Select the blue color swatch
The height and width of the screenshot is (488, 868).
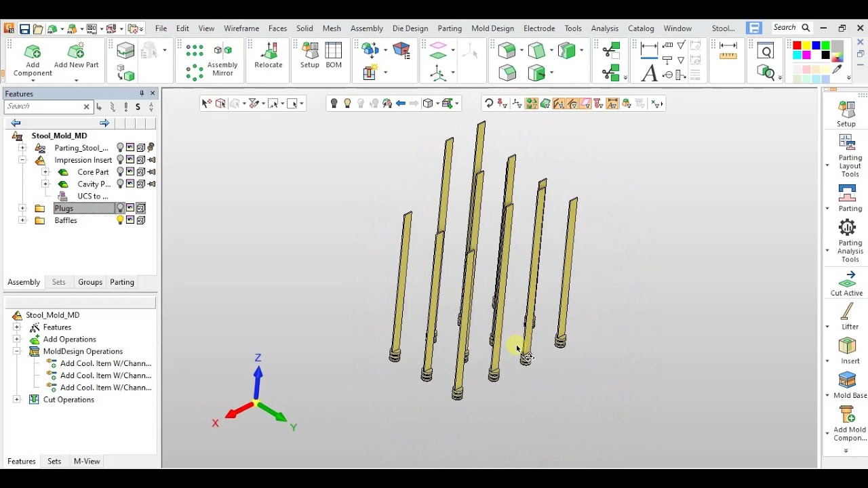[816, 46]
